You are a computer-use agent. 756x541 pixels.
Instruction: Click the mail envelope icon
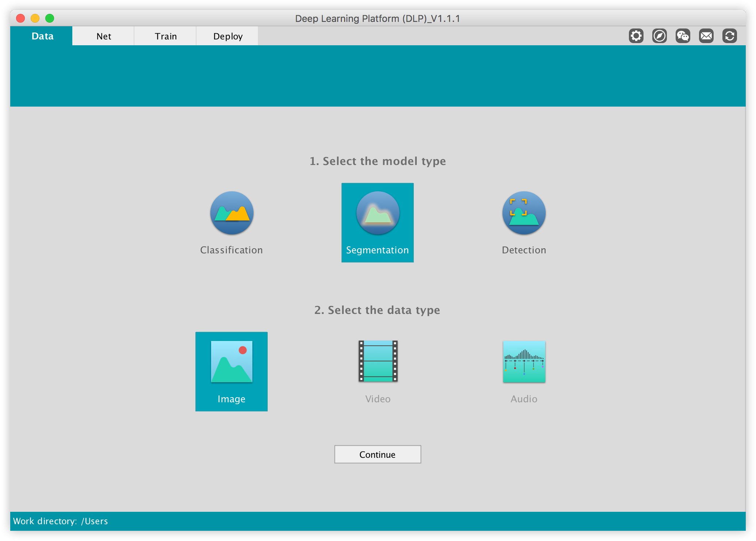point(706,36)
